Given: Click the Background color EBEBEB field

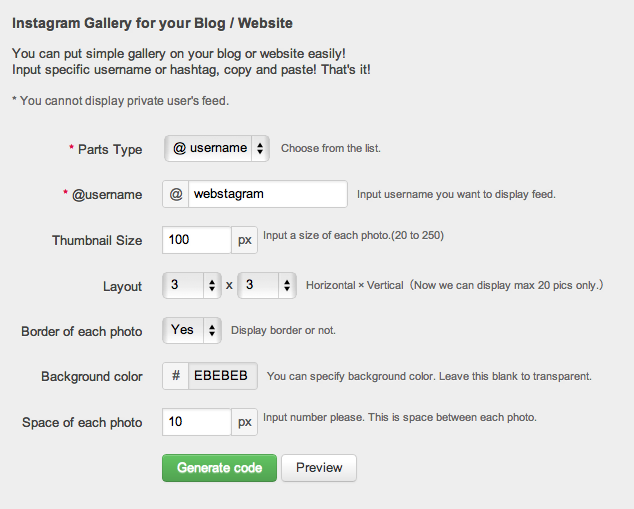Looking at the screenshot, I should (223, 376).
